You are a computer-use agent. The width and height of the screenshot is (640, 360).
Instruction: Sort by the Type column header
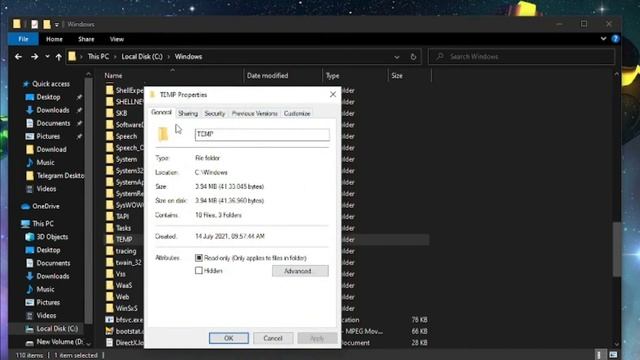[x=332, y=76]
